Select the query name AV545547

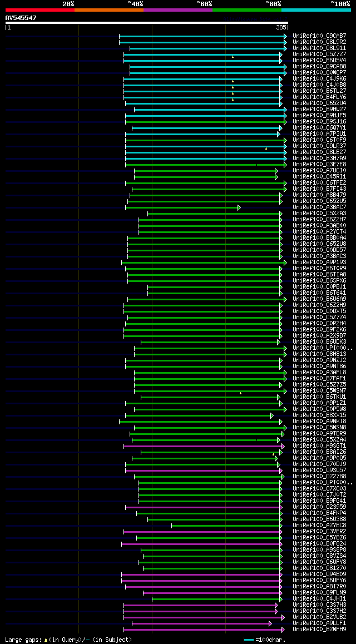(x=21, y=18)
